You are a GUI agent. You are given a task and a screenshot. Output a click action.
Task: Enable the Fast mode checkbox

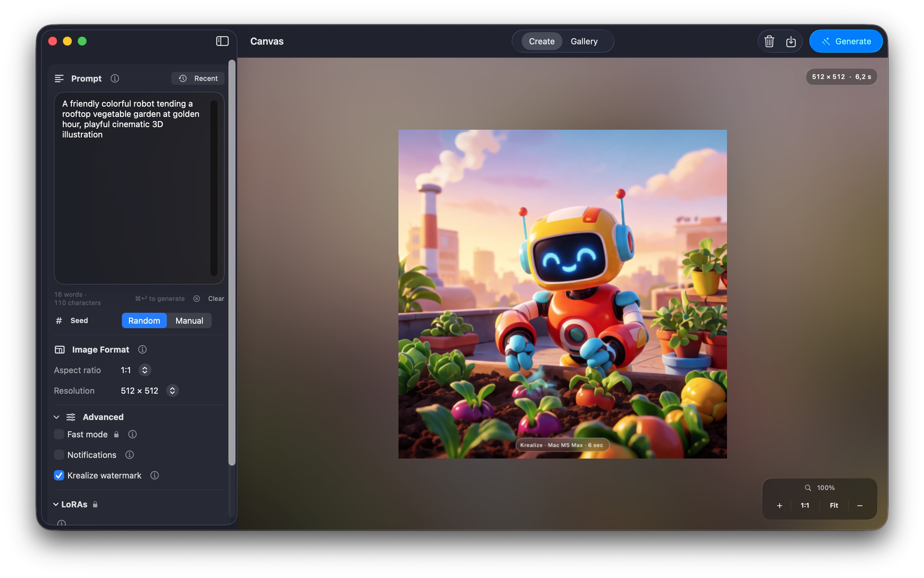(x=59, y=434)
